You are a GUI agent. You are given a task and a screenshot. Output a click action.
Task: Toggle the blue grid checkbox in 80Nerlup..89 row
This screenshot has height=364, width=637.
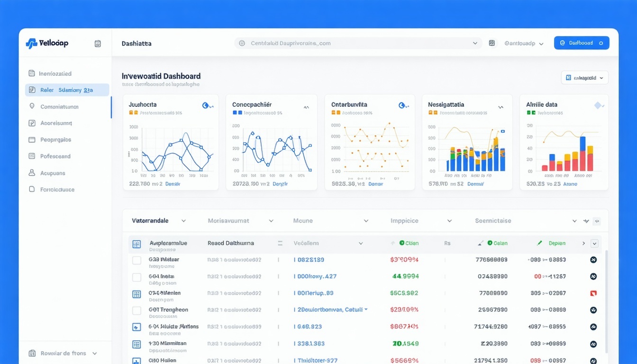click(136, 294)
